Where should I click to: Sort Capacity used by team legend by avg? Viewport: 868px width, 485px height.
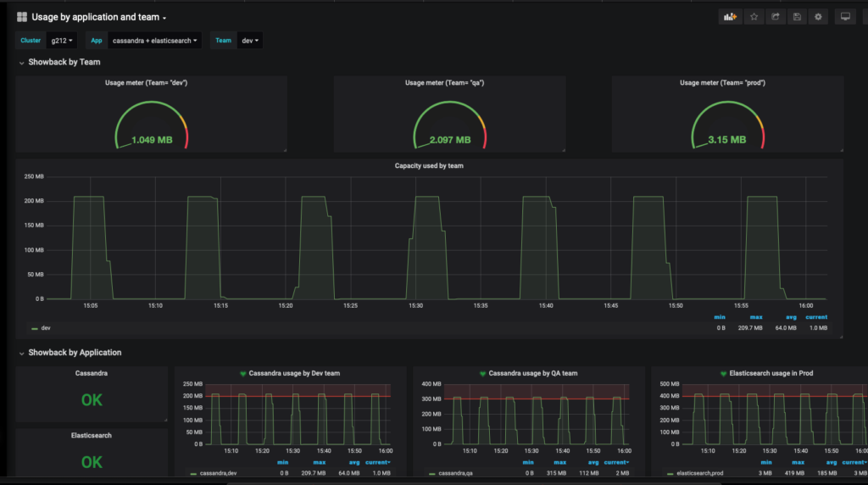785,317
